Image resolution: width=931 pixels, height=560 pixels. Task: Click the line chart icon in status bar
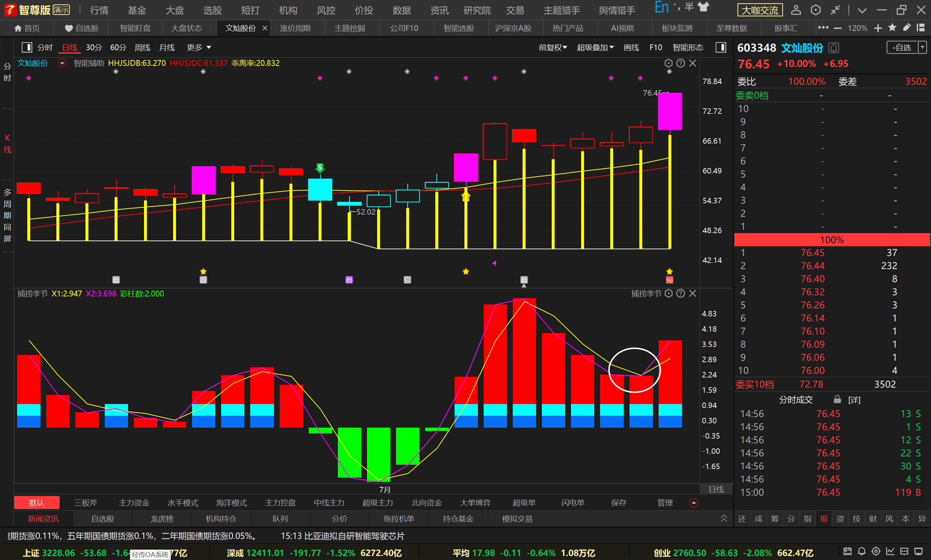pyautogui.click(x=890, y=551)
